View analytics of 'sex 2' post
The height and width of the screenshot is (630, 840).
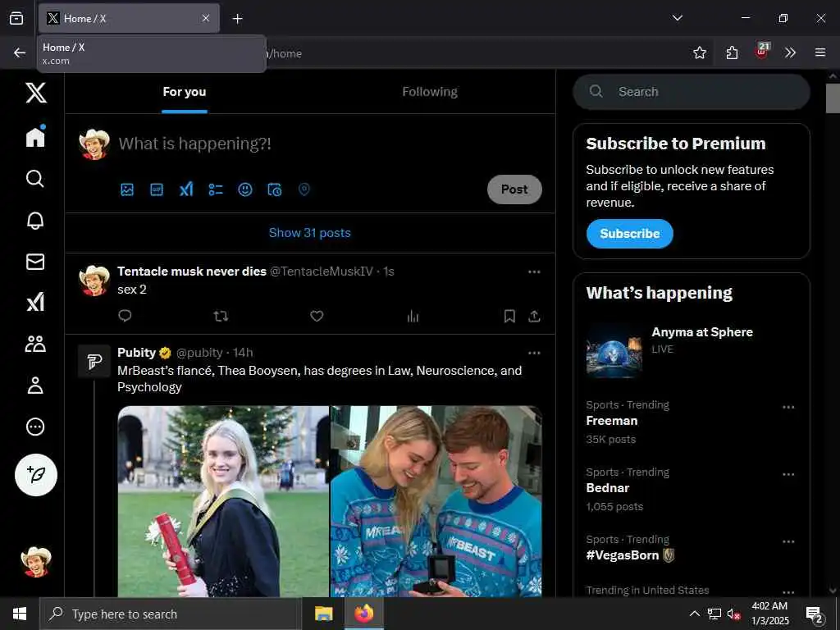click(x=413, y=316)
